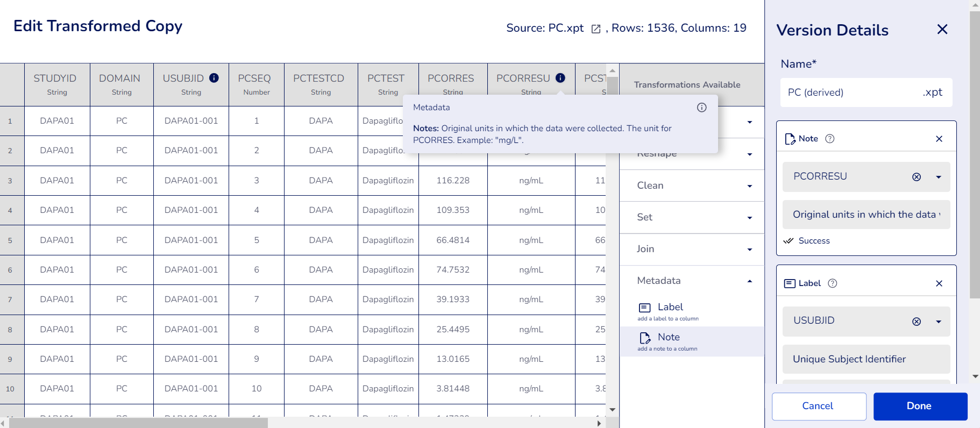Remove the Note transformation card
980x428 pixels.
click(939, 139)
